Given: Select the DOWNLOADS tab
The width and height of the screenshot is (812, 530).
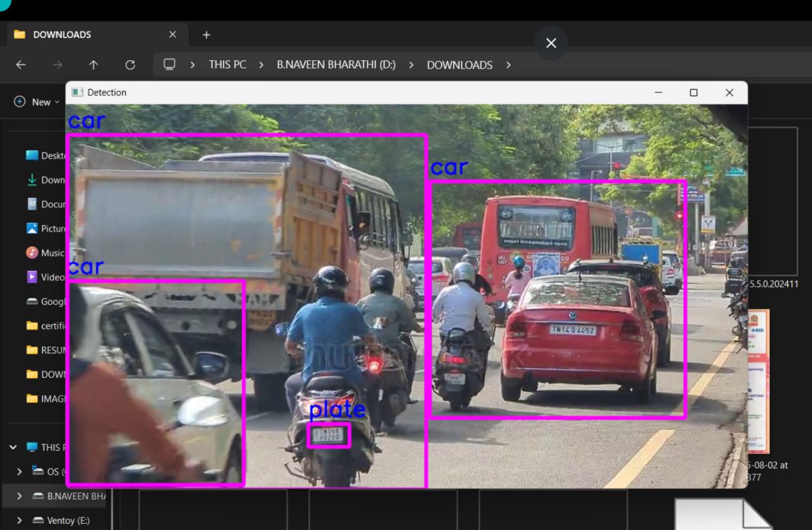Looking at the screenshot, I should coord(98,34).
